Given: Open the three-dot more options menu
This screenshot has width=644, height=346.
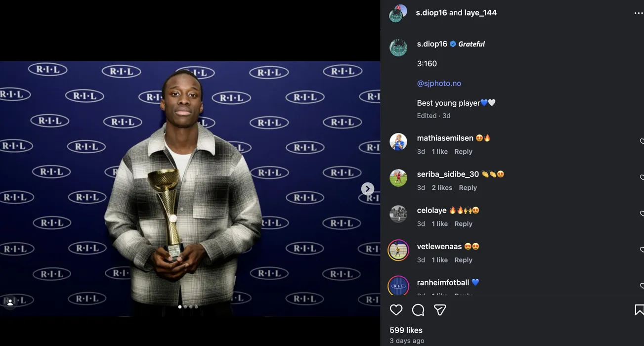Looking at the screenshot, I should coord(639,13).
